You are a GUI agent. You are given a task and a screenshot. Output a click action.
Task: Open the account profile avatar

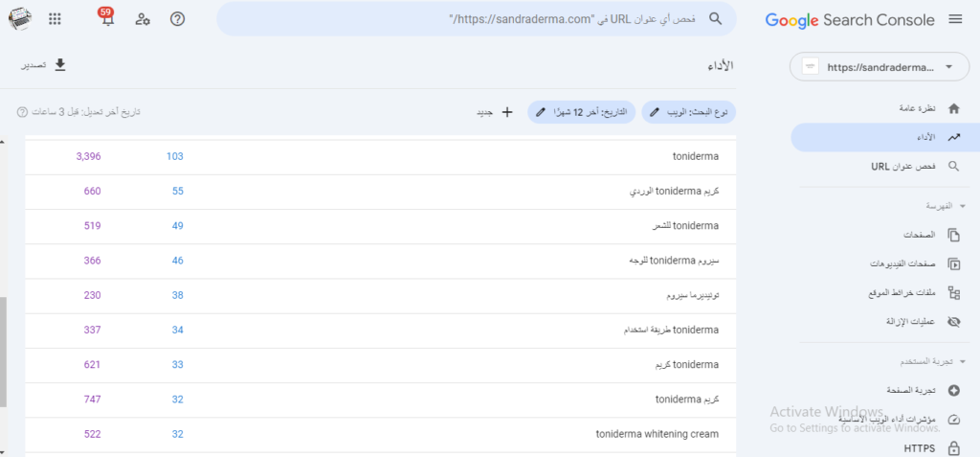[20, 19]
